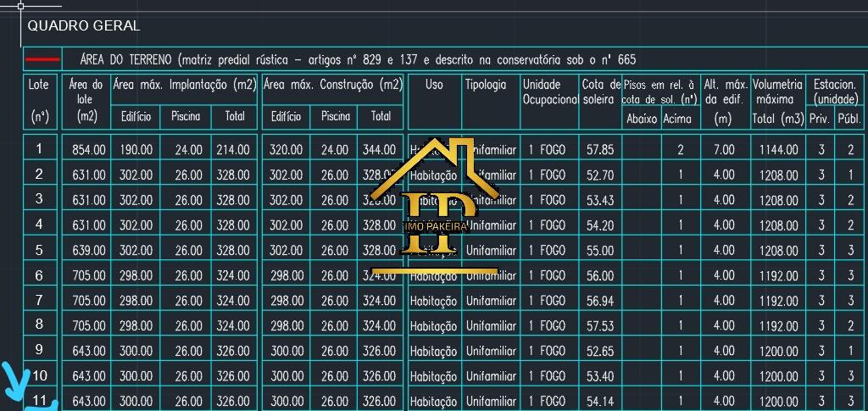Viewport: 868px width, 411px height.
Task: Click the Cota de soleira header
Action: point(601,92)
